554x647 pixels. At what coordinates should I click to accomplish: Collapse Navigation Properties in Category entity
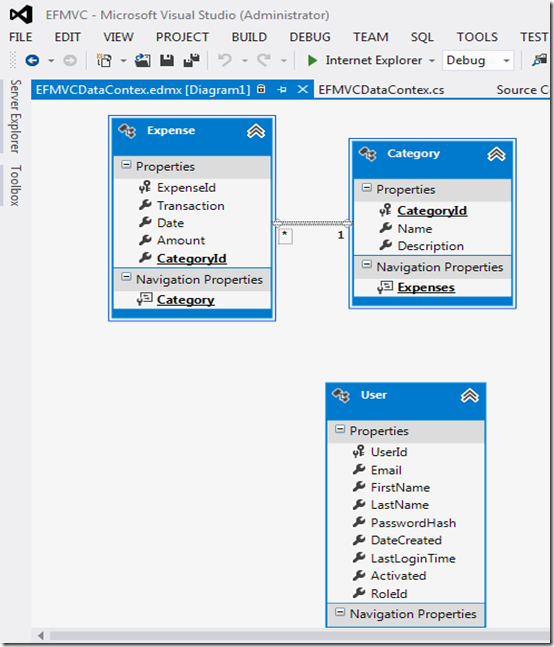coord(366,264)
